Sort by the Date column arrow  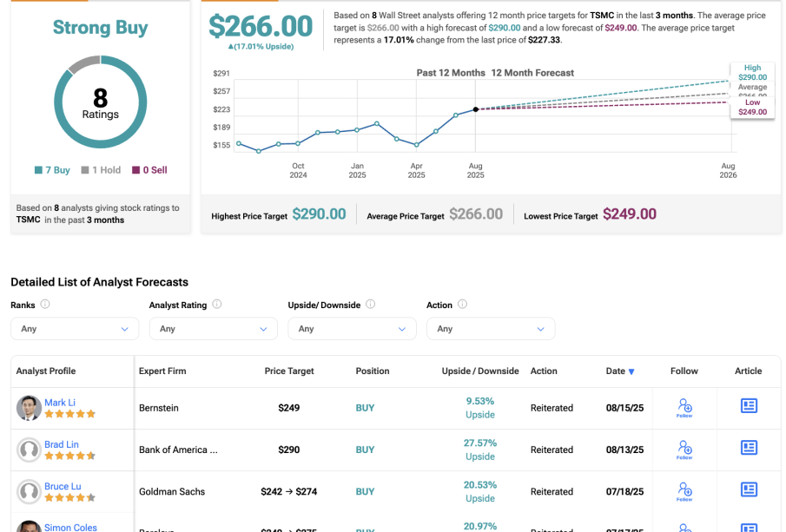pos(631,371)
